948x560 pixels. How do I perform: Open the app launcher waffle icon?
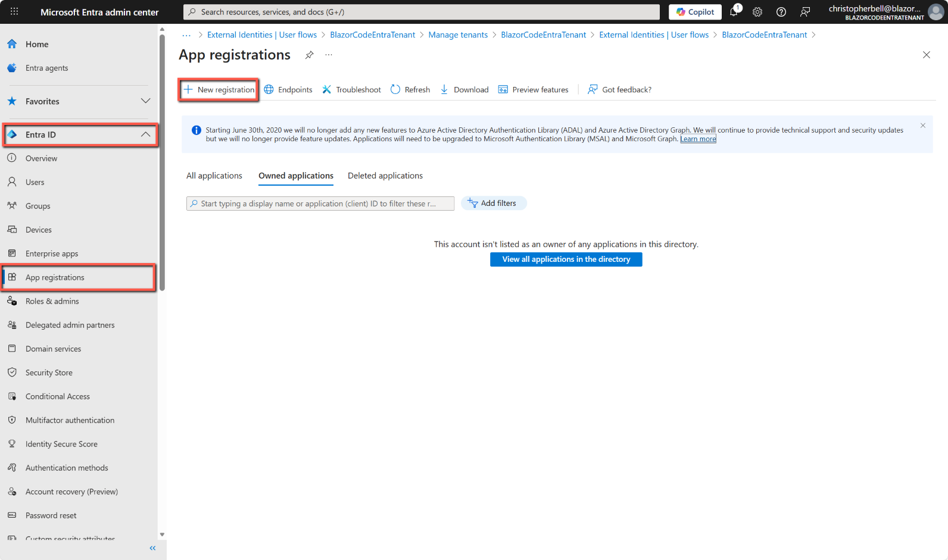point(14,11)
